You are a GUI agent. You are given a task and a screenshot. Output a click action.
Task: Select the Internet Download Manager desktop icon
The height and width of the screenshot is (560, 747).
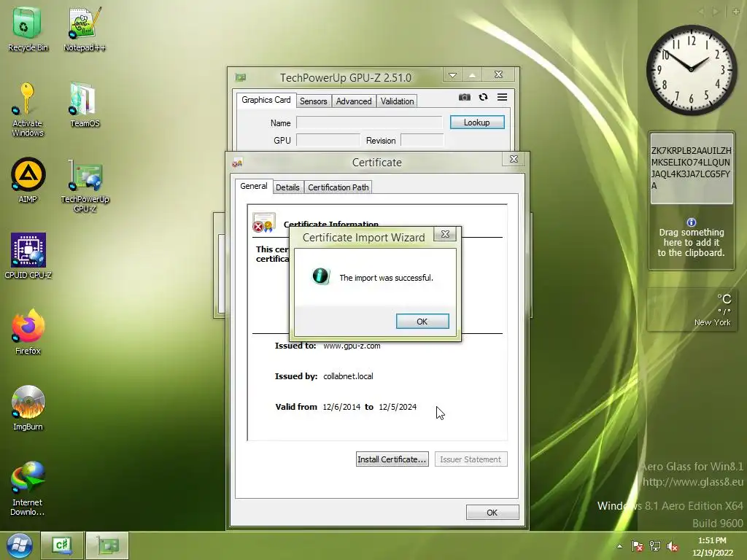tap(28, 489)
